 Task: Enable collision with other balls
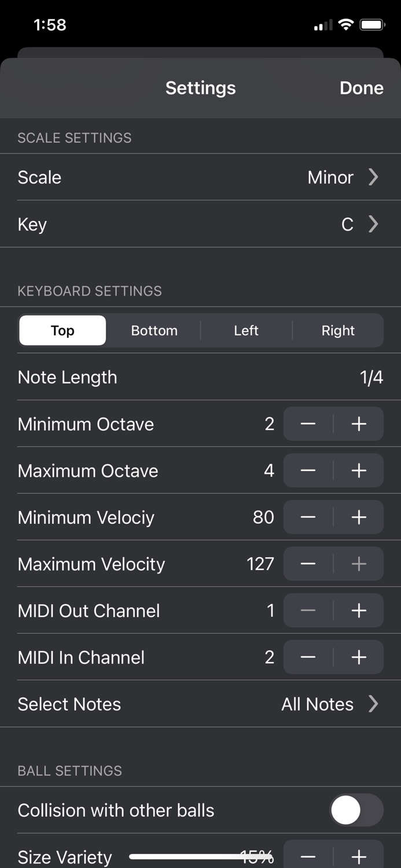355,810
